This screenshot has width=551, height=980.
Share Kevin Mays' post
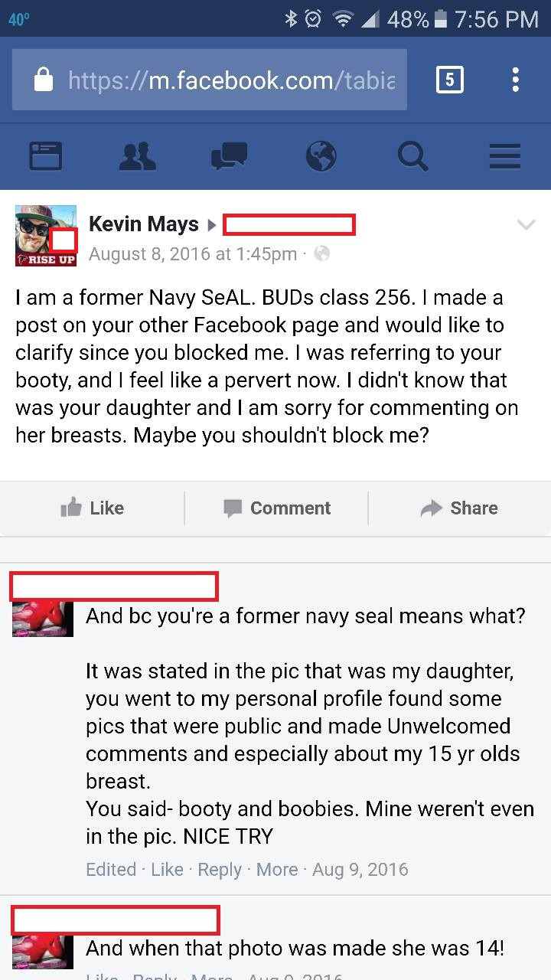point(459,508)
